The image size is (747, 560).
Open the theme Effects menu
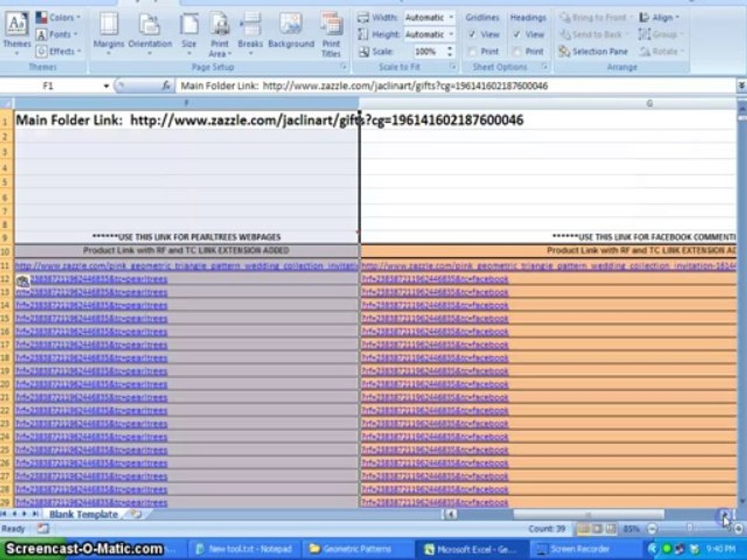(58, 51)
